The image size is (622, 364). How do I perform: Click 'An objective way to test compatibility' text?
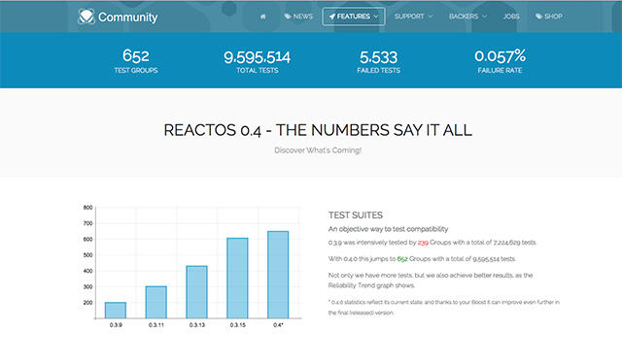coord(388,229)
